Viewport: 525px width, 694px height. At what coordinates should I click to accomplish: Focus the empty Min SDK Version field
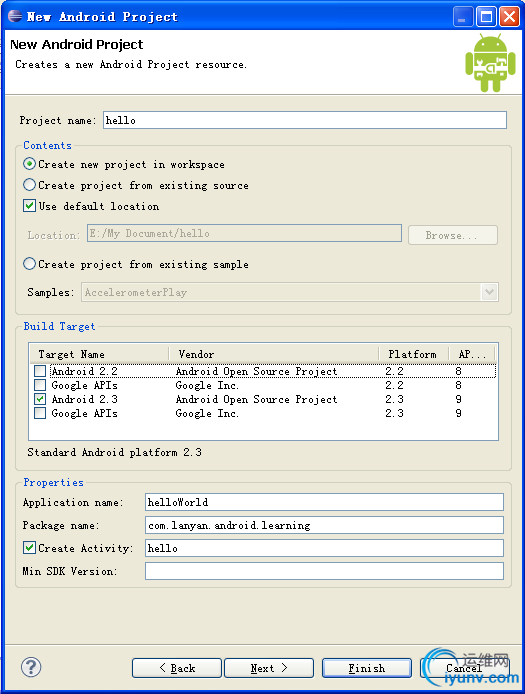(x=324, y=571)
